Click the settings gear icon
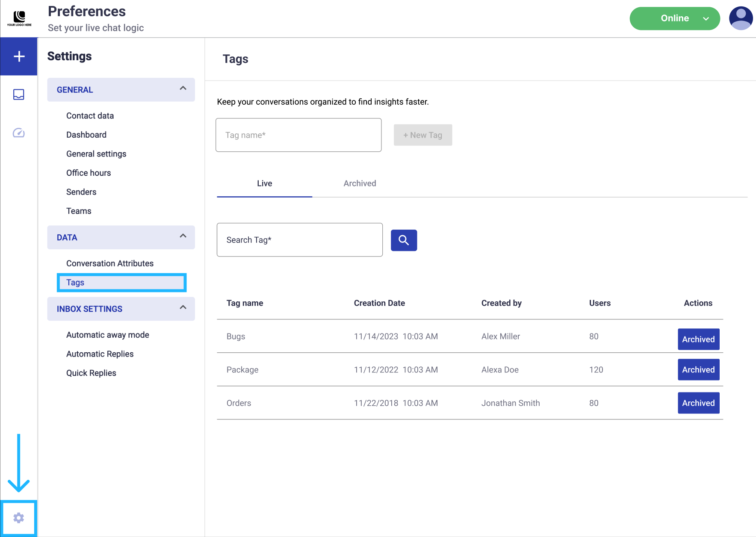Image resolution: width=756 pixels, height=537 pixels. point(19,518)
